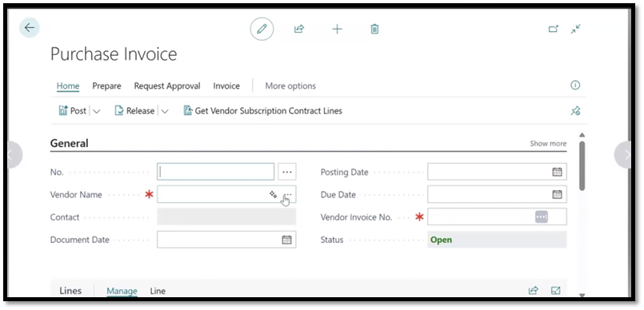The image size is (644, 310).
Task: Expand the Lines section to full view
Action: [555, 291]
